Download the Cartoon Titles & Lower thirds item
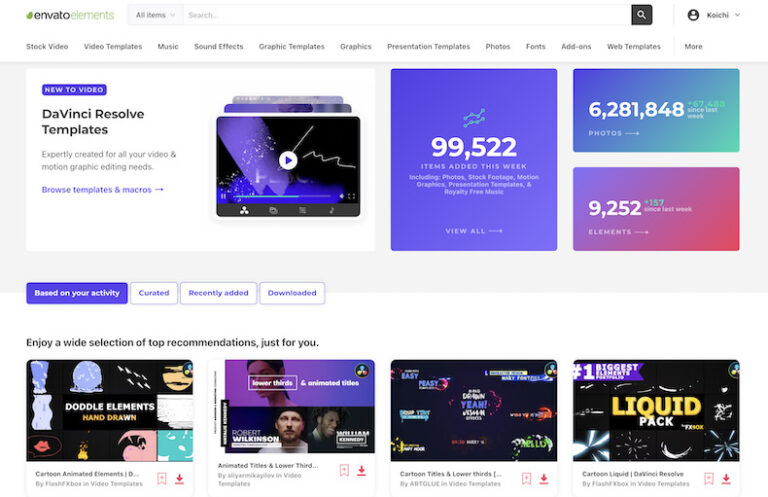 point(544,478)
